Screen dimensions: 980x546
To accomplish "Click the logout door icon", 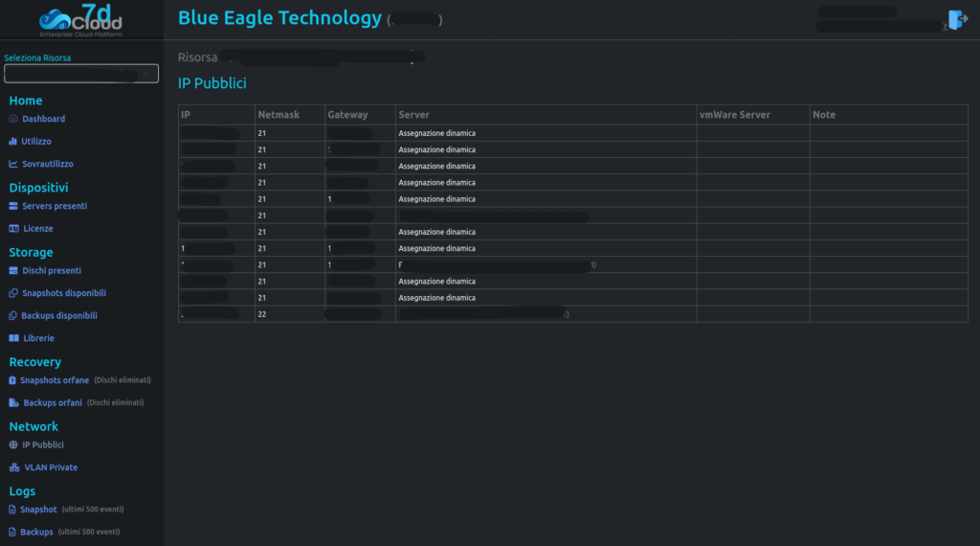I will click(957, 20).
